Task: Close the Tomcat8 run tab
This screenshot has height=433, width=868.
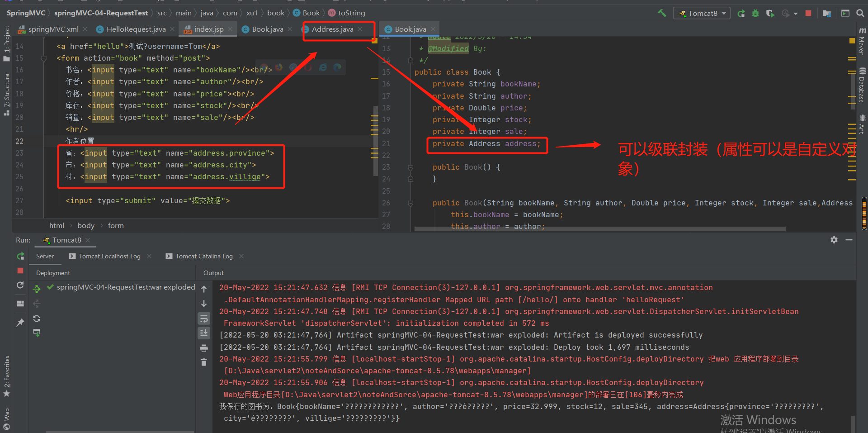Action: point(88,240)
